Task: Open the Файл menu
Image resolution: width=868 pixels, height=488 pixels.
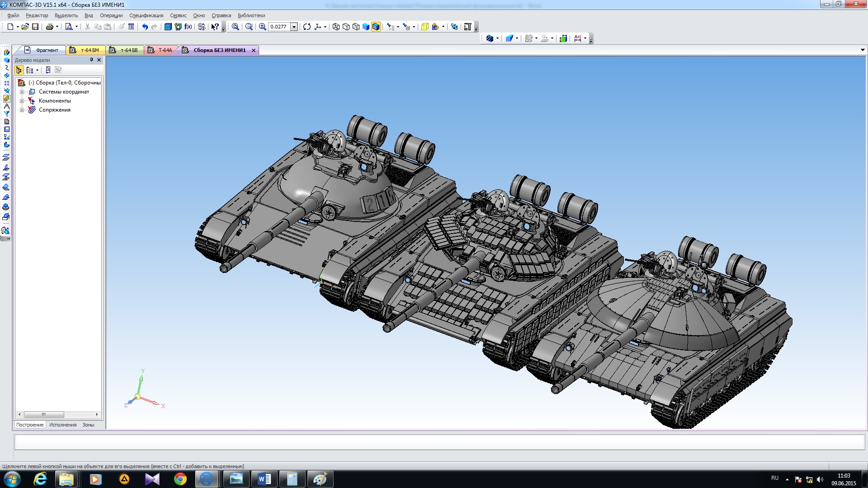Action: [13, 15]
